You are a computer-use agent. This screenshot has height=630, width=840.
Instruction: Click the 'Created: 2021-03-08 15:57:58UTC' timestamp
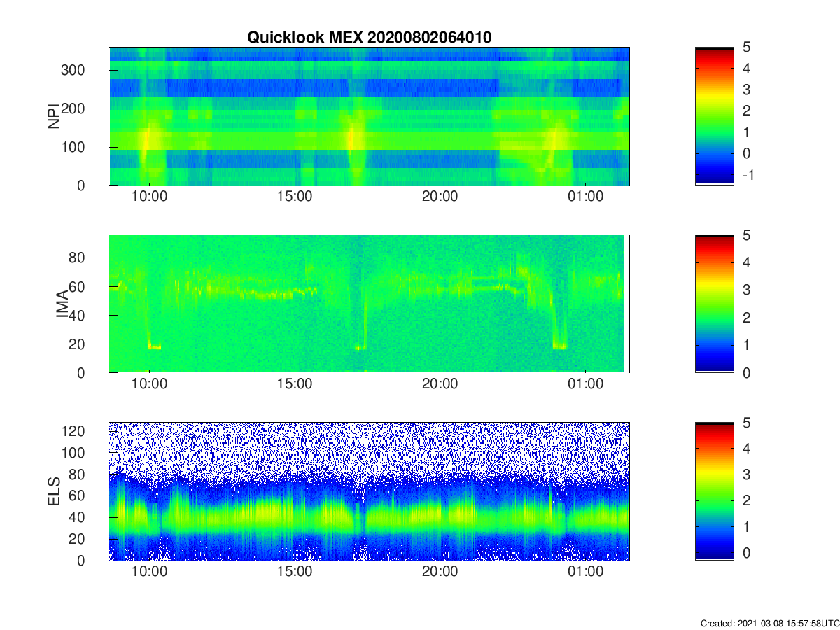tap(769, 623)
